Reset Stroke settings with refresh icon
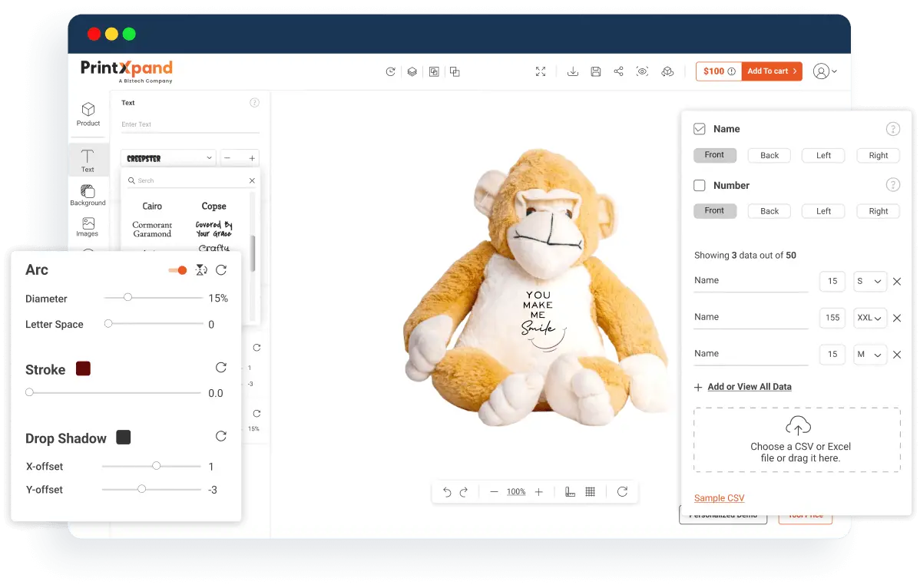The width and height of the screenshot is (920, 588). click(x=221, y=368)
